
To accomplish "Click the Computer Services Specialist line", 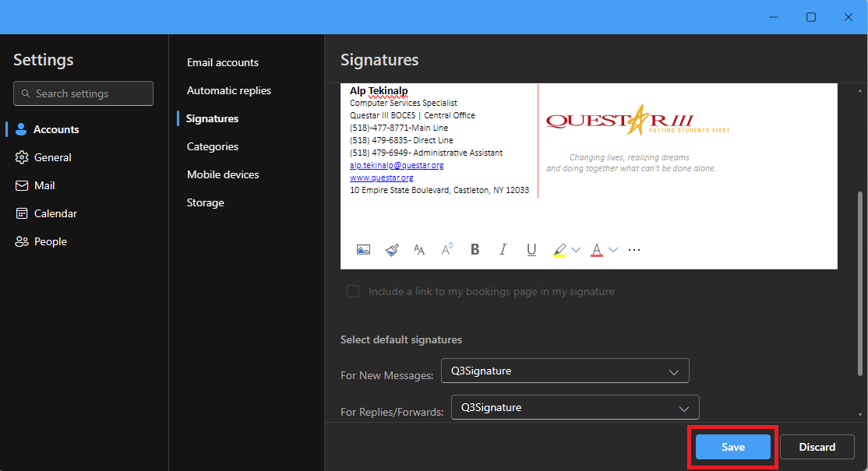I will pos(404,103).
